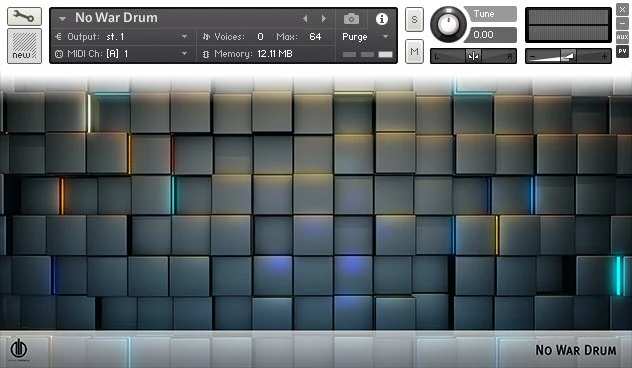Expand the No War Drum instrument menu arrow

coord(62,19)
